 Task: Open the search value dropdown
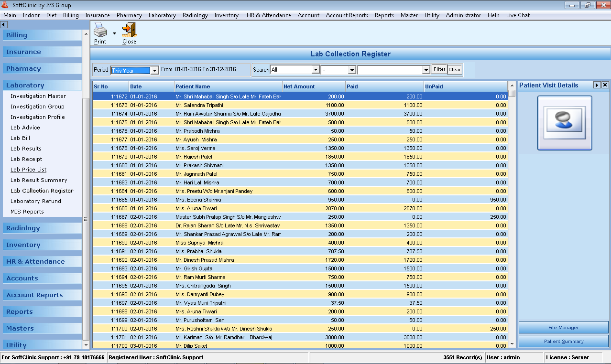coord(426,70)
